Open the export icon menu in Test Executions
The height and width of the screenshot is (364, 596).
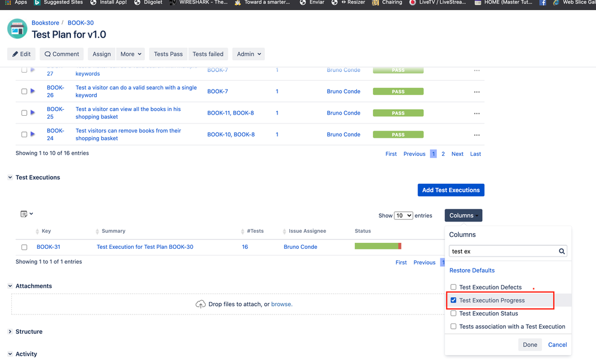(x=26, y=214)
